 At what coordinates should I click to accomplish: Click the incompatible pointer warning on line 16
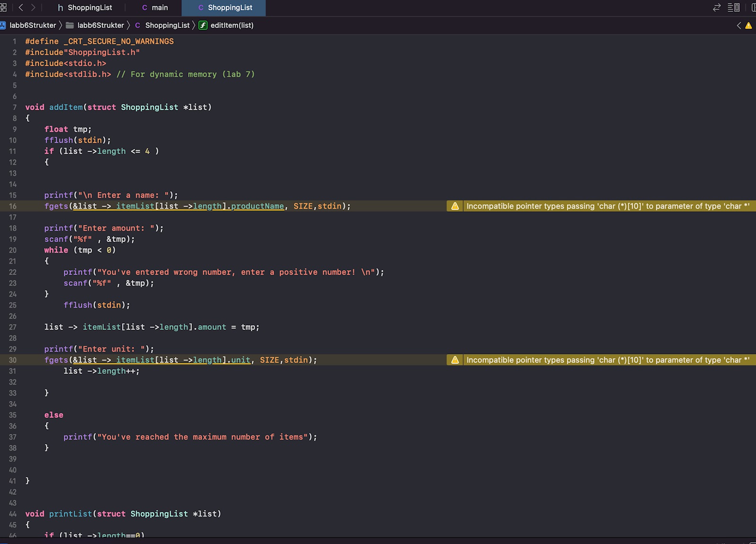click(x=608, y=206)
